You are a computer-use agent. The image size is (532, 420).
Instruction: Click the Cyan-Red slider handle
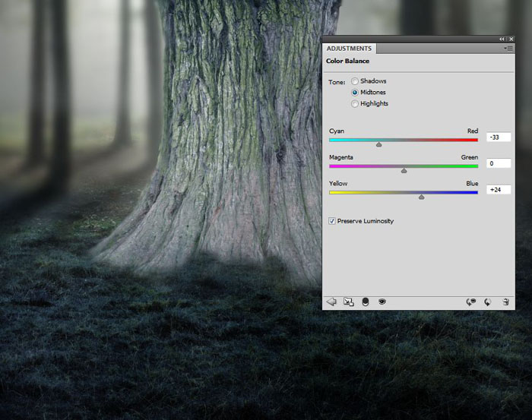(378, 144)
